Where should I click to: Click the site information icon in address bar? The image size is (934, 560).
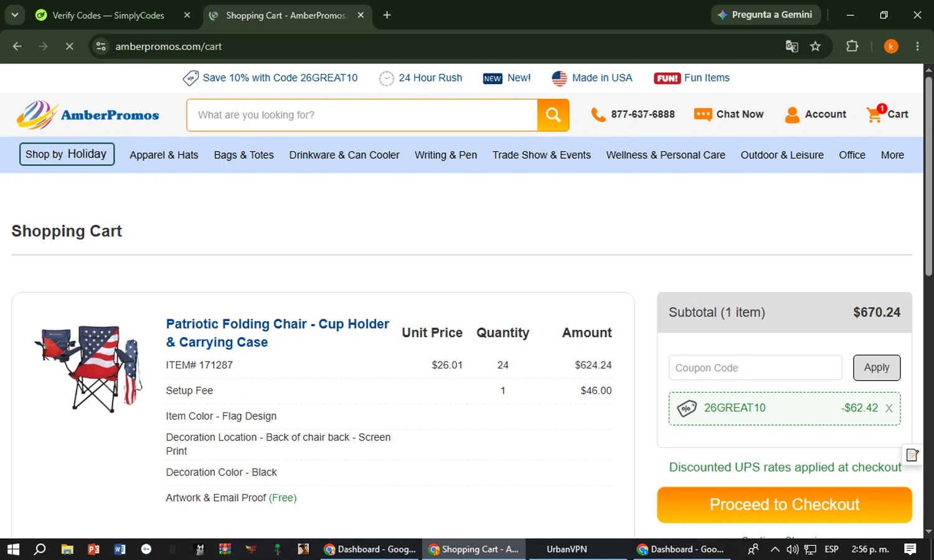coord(101,46)
